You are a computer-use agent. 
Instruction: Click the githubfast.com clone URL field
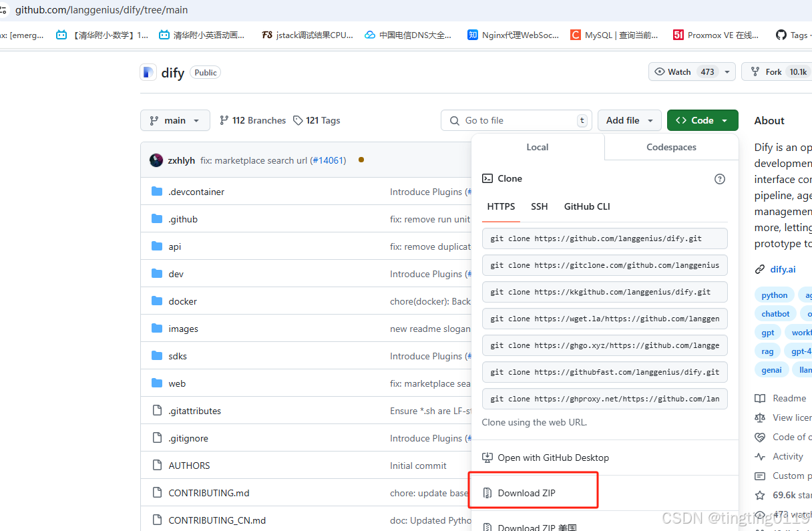point(605,372)
